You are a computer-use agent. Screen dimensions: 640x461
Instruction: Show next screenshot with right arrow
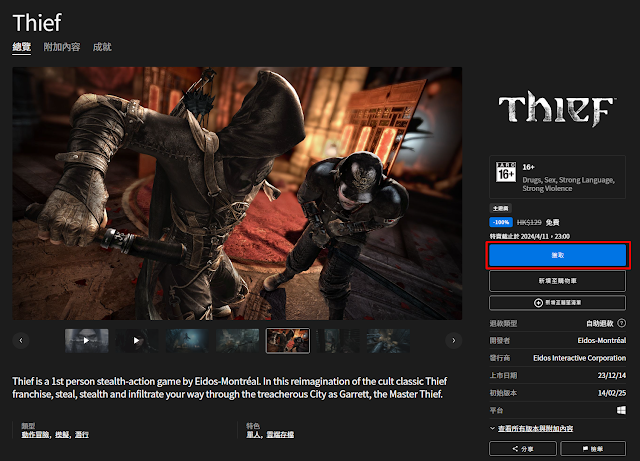pyautogui.click(x=453, y=340)
